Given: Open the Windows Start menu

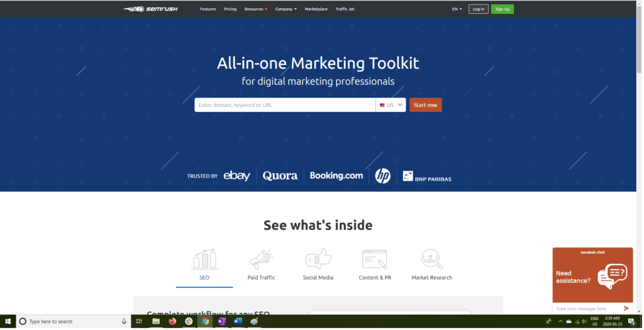Looking at the screenshot, I should [8, 322].
